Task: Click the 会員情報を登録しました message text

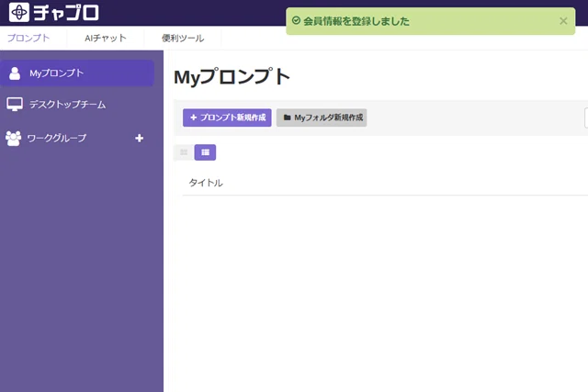Action: point(356,21)
